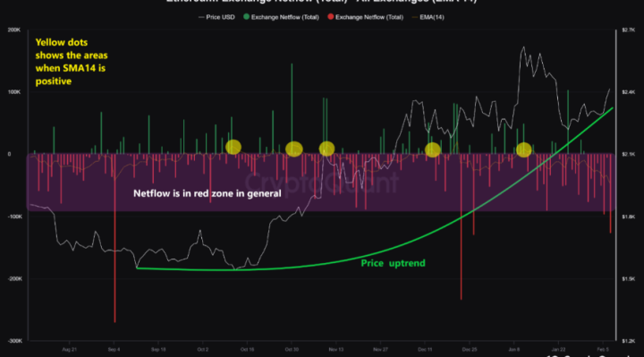Click the 0 left axis label
Screen dimensions: 644x357
point(9,154)
